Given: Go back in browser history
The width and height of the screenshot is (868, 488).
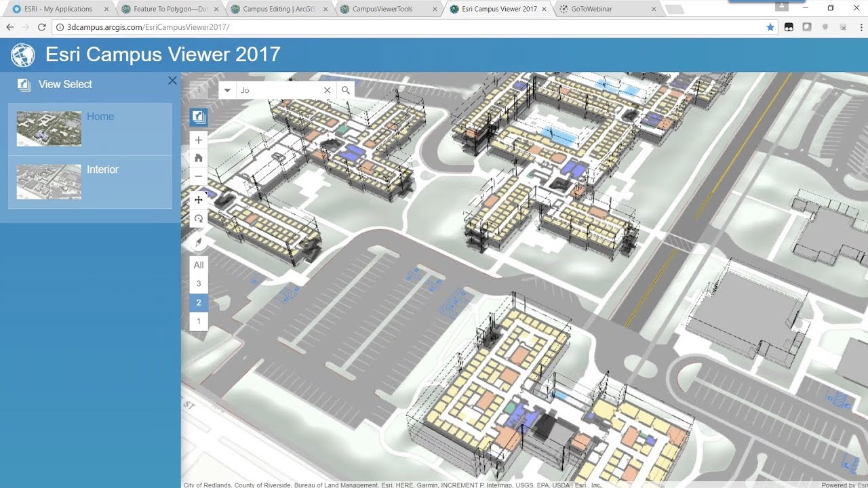Looking at the screenshot, I should click(9, 27).
